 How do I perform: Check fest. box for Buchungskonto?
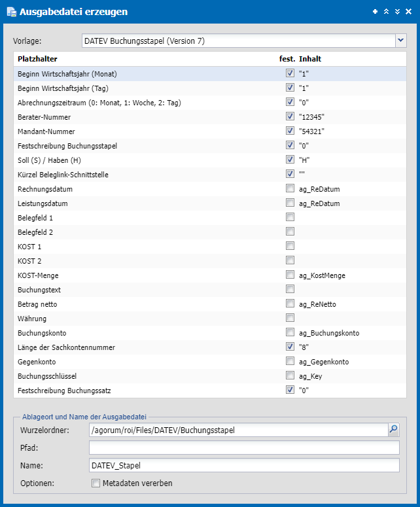click(x=290, y=332)
